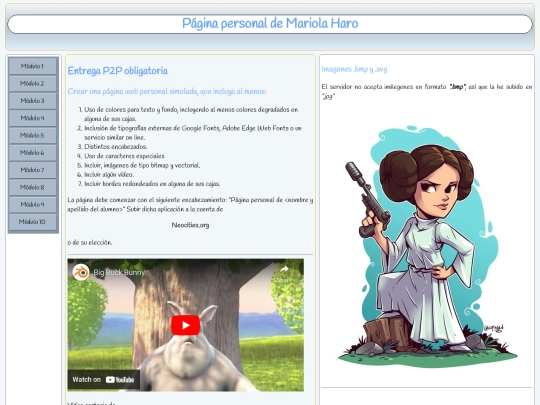Screen dimensions: 540x405
Task: Click the heading Imagenes .bmp y .svg
Action: tap(354, 69)
